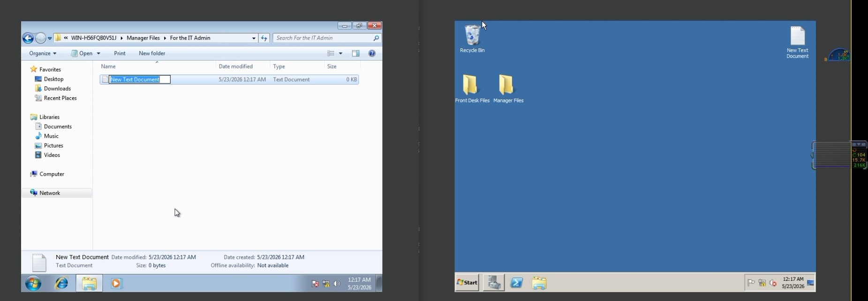Select Computer in navigation pane
Viewport: 868px width, 301px height.
(x=47, y=174)
